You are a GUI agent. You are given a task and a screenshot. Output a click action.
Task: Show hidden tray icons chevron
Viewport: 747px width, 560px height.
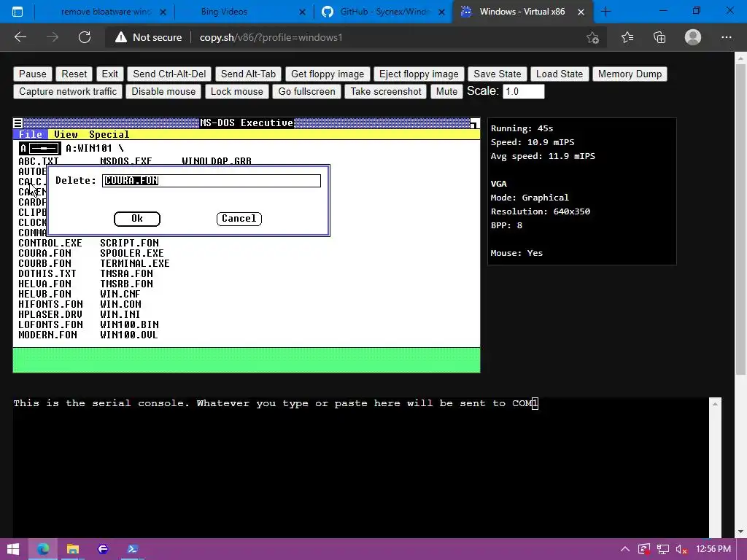point(625,549)
